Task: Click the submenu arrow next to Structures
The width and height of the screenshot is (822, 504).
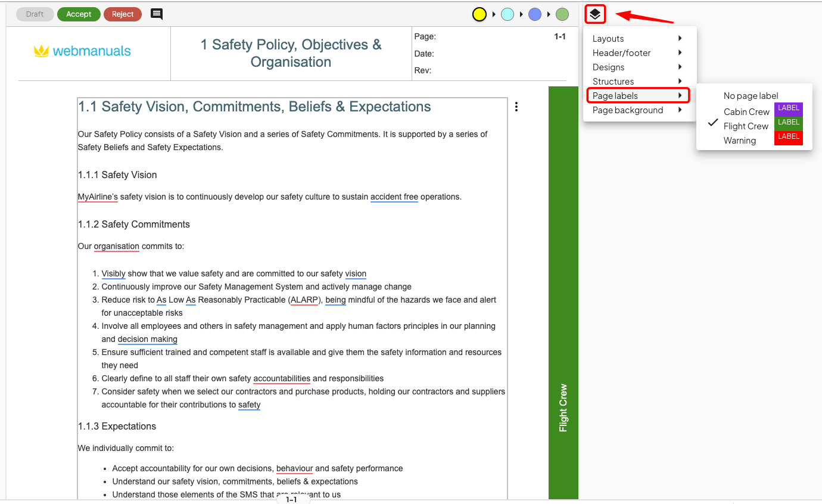Action: click(x=680, y=82)
